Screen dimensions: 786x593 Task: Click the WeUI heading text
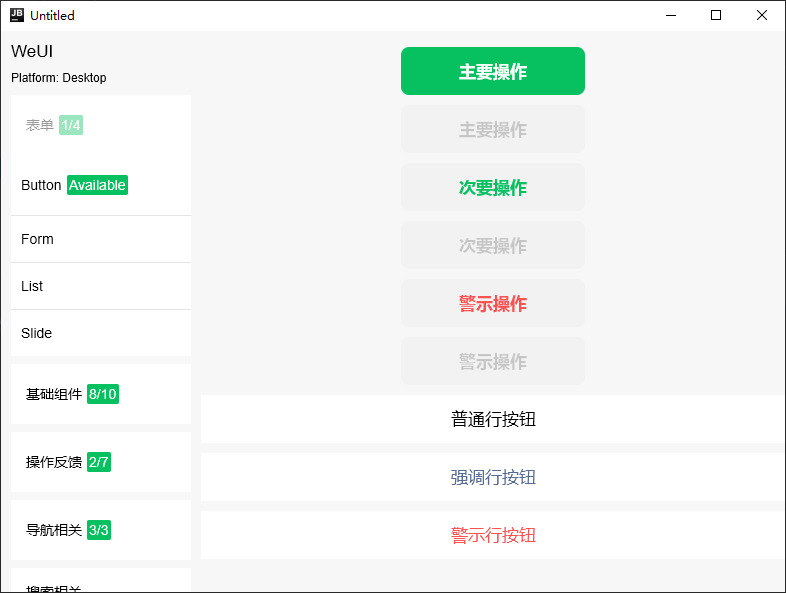tap(32, 51)
